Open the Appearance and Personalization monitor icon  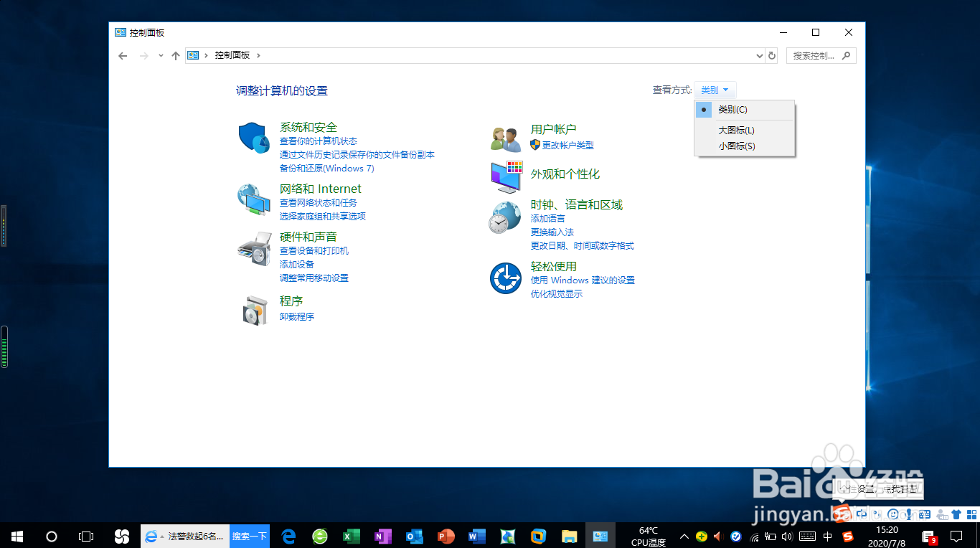507,176
